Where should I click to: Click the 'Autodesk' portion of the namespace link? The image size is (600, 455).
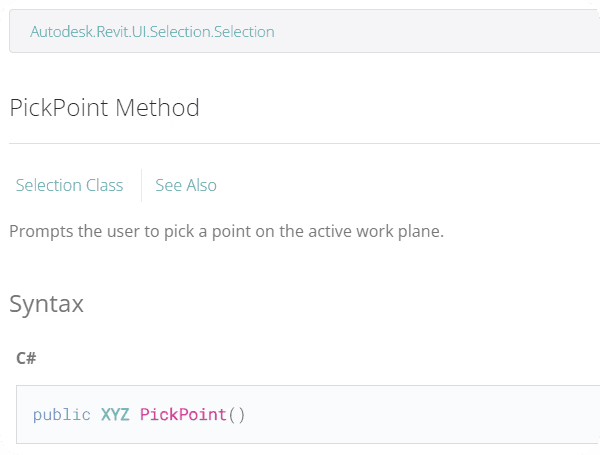[x=62, y=32]
